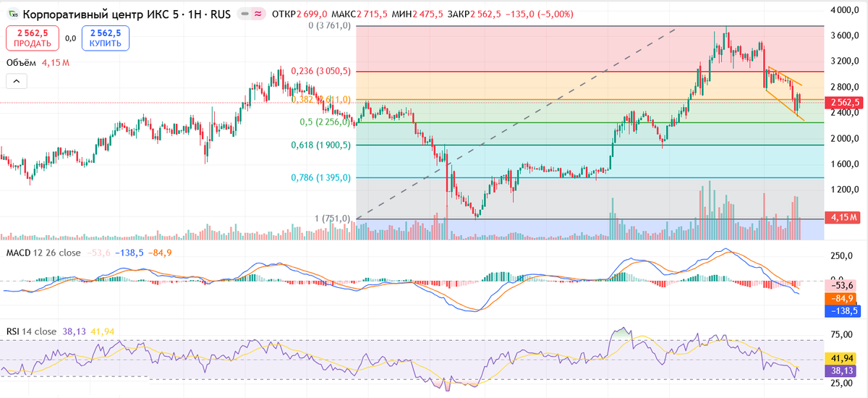Click the MACD histogram value −53,6 in the legend
Screen dimensions: 868x398
(x=98, y=253)
